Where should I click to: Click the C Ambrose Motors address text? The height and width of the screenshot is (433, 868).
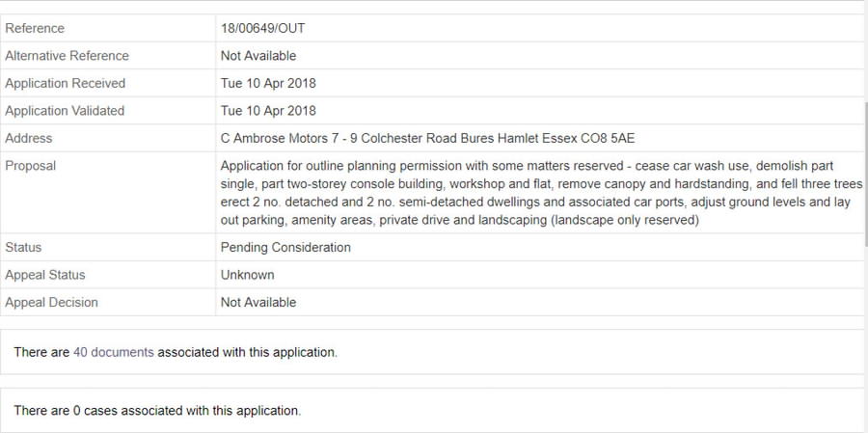coord(428,139)
